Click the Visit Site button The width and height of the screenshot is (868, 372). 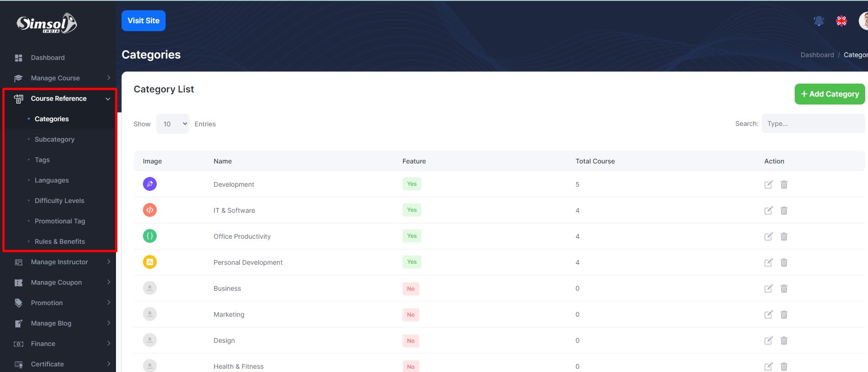(143, 21)
